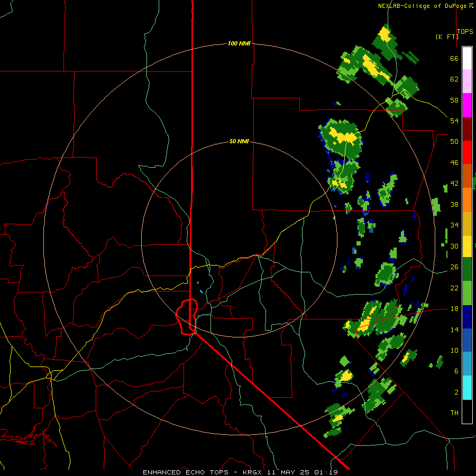This screenshot has width=476, height=476.
Task: Click the bright orange legend swatch
Action: click(x=467, y=199)
